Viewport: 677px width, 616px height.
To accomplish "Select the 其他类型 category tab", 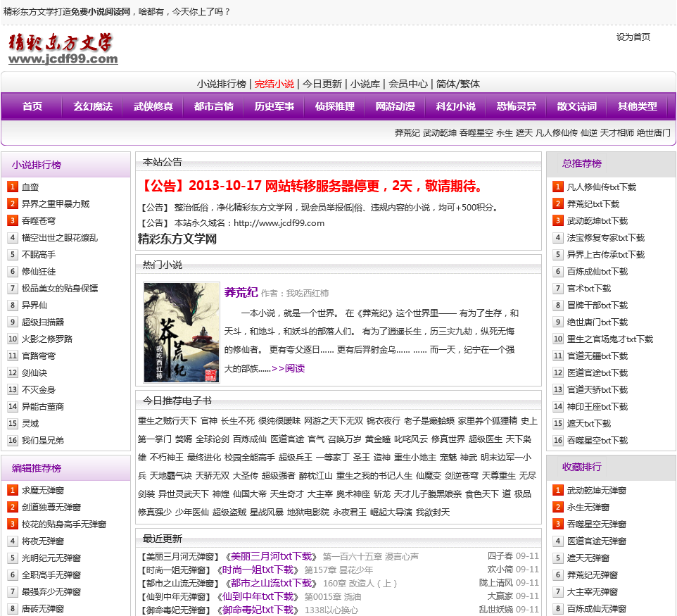I will (637, 106).
